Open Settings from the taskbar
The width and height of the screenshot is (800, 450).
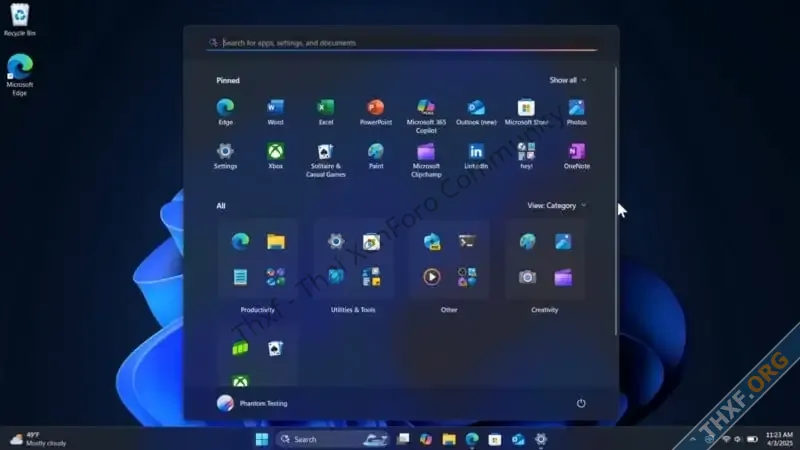pyautogui.click(x=541, y=439)
